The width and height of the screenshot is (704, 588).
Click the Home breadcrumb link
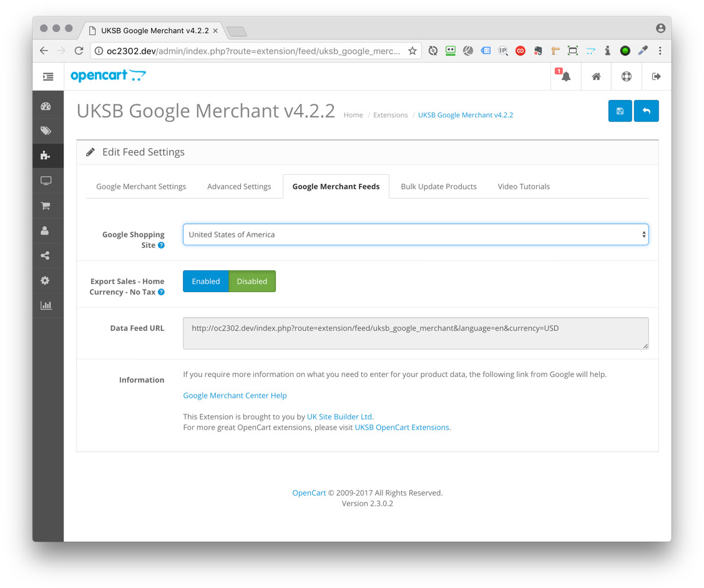coord(353,115)
